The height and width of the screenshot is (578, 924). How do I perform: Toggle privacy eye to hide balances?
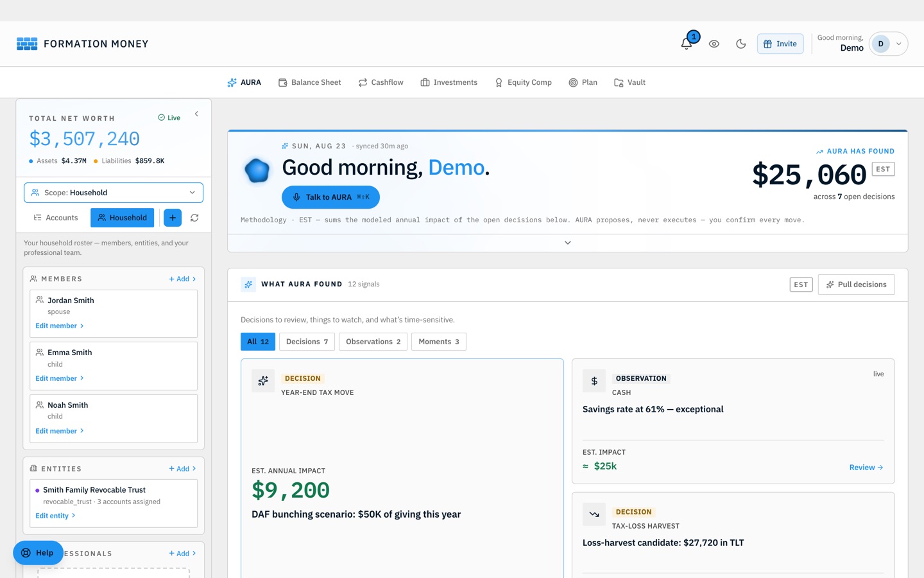point(714,44)
